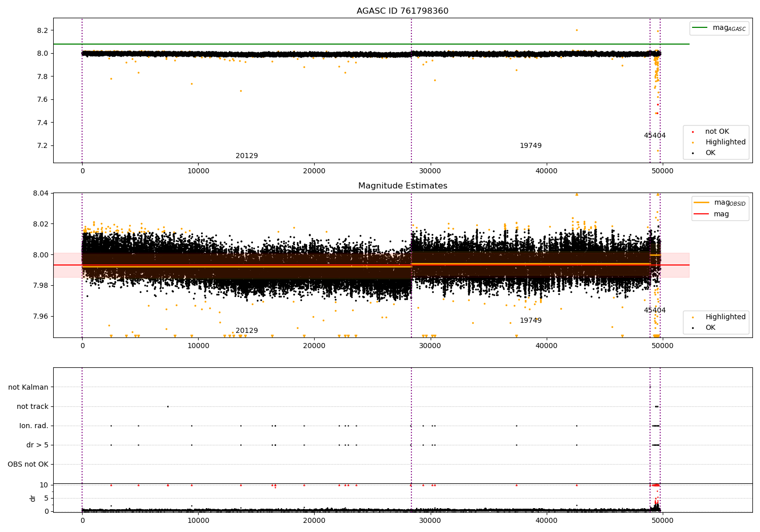Click the 'Magnitude Estimates' plot title
This screenshot has width=760, height=532.
tap(402, 186)
